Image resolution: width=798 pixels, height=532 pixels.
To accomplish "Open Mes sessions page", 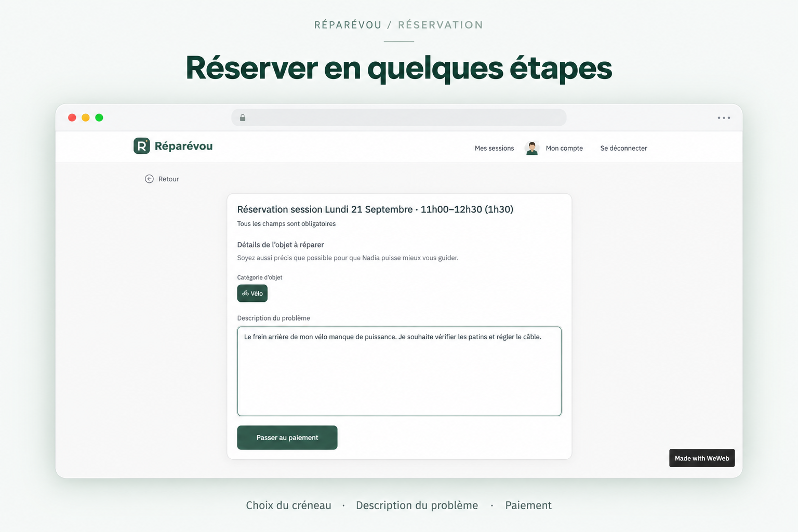I will point(494,148).
